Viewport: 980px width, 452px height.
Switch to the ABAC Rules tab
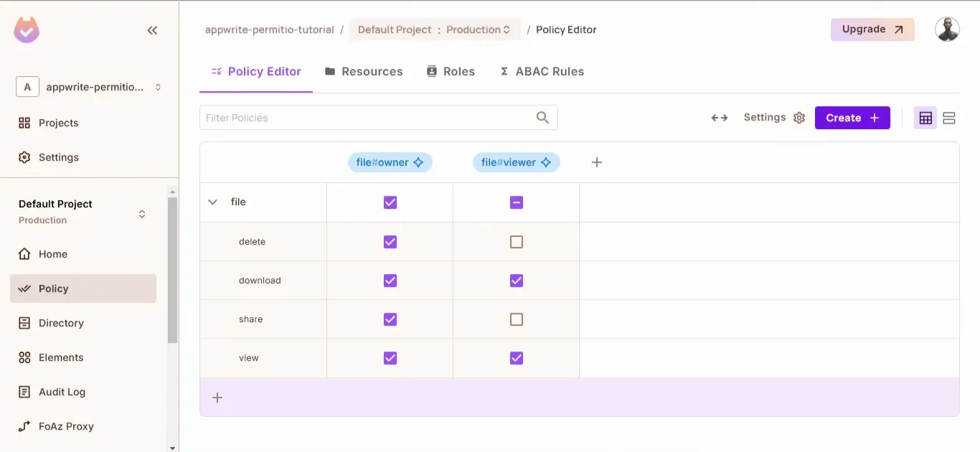click(x=542, y=72)
